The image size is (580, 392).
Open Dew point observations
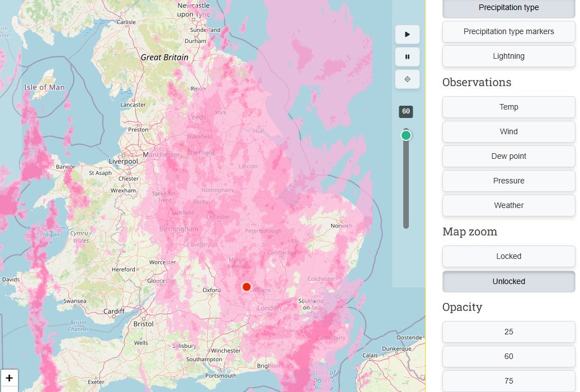508,156
